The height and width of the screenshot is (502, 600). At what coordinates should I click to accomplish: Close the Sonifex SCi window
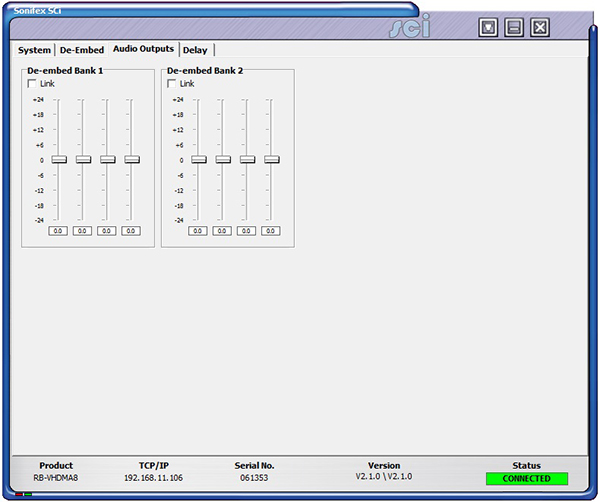[x=540, y=28]
